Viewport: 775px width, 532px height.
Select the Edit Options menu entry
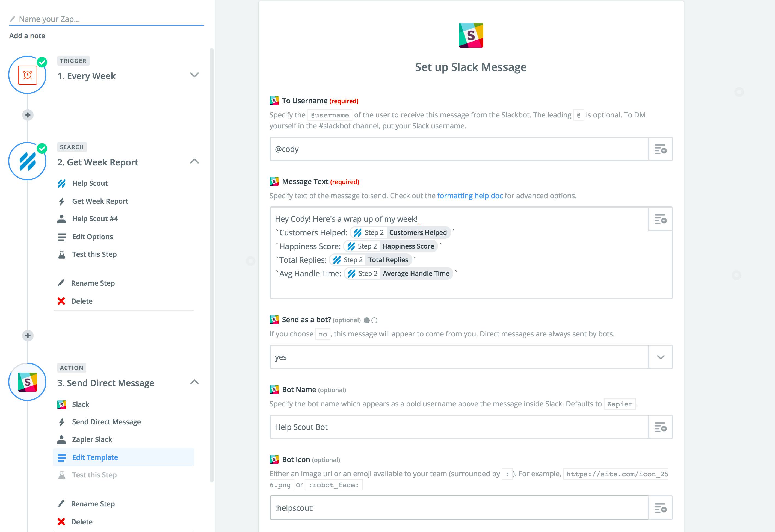[x=93, y=236]
